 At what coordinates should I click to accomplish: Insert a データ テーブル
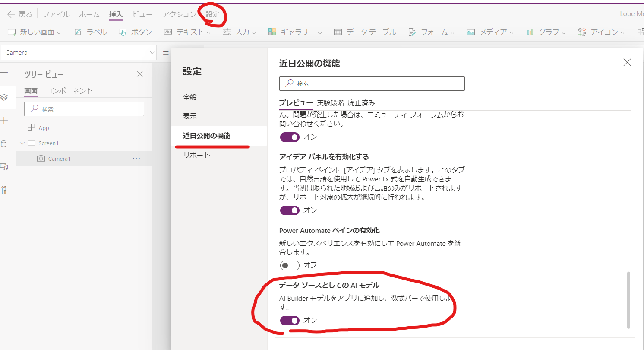(x=365, y=32)
